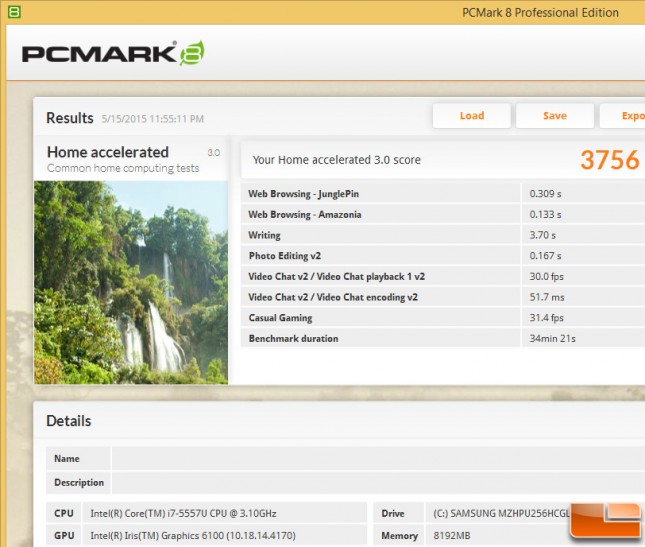The width and height of the screenshot is (645, 547).
Task: Select the Benchmark duration row
Action: (x=443, y=338)
